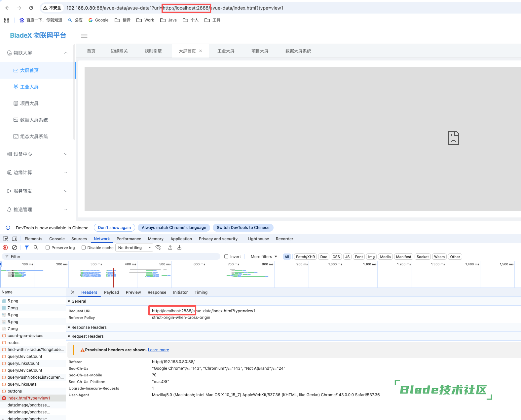Click the Switch DevTools to Chinese button
521x420 pixels.
coord(243,228)
